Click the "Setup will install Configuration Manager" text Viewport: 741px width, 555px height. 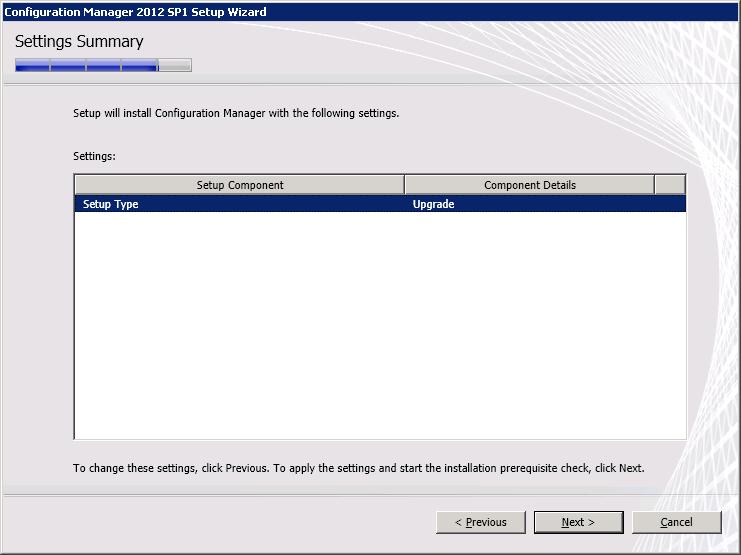[236, 113]
